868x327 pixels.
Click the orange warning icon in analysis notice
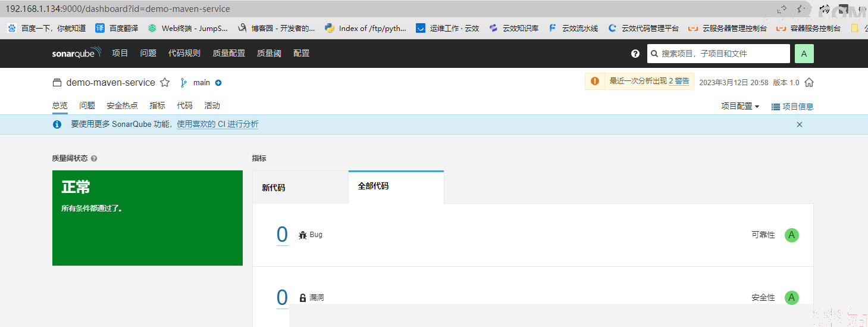(595, 82)
